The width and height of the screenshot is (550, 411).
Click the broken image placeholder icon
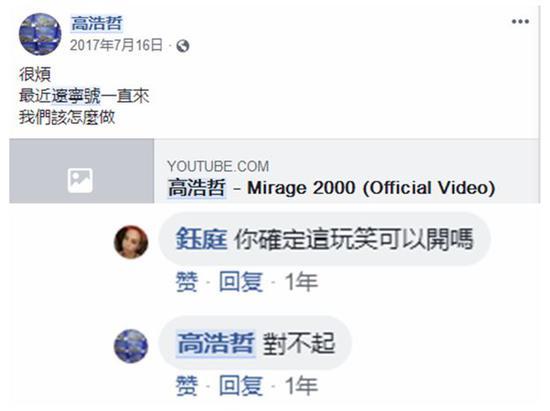click(x=80, y=181)
